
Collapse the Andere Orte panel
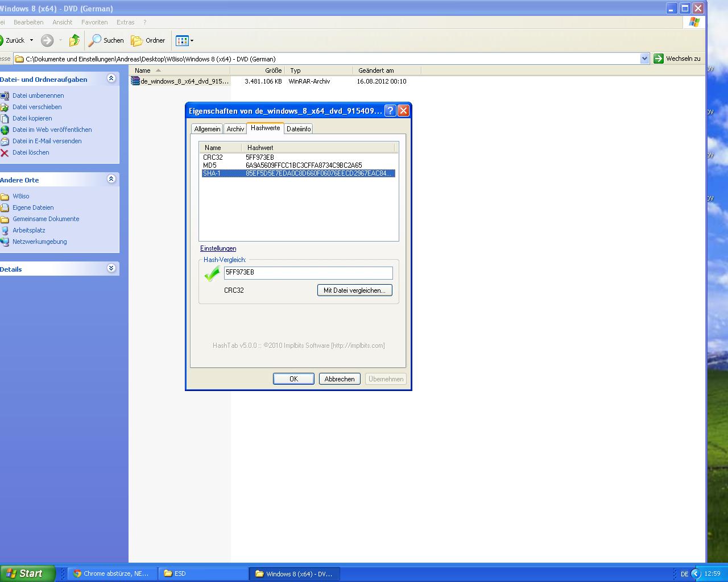point(111,179)
